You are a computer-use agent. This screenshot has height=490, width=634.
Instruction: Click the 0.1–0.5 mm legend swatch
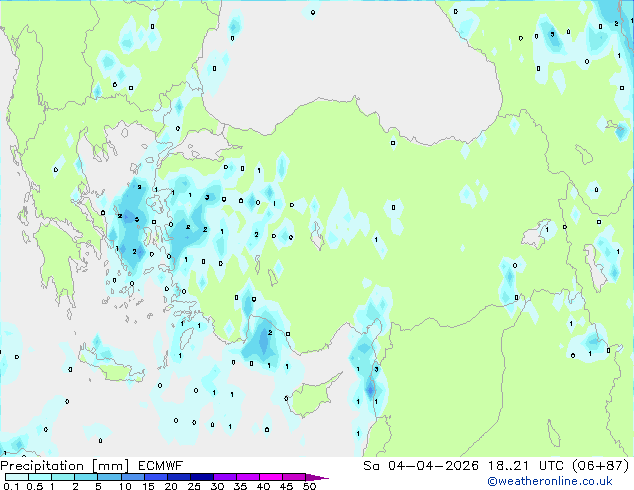point(17,477)
